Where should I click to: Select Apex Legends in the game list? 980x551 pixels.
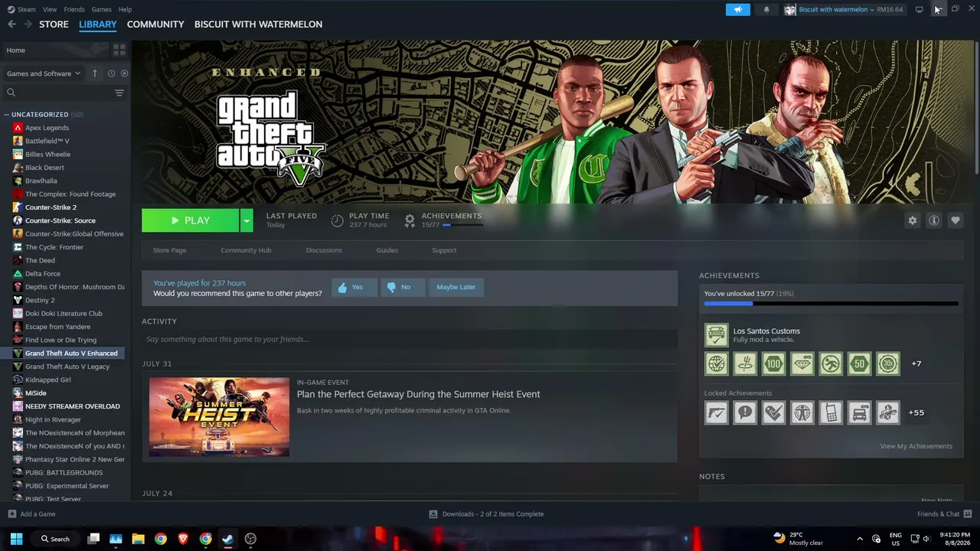coord(47,128)
